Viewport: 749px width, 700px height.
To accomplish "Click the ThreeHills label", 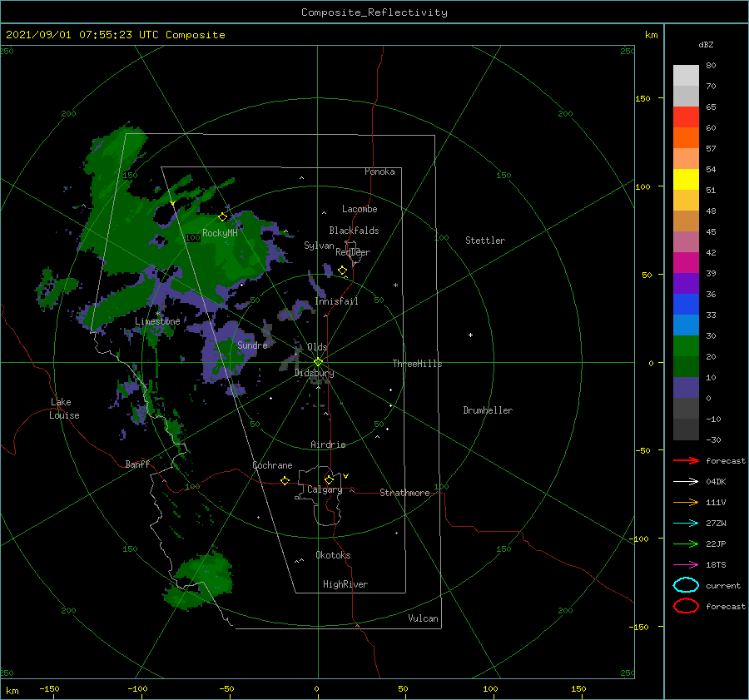I will pyautogui.click(x=418, y=364).
